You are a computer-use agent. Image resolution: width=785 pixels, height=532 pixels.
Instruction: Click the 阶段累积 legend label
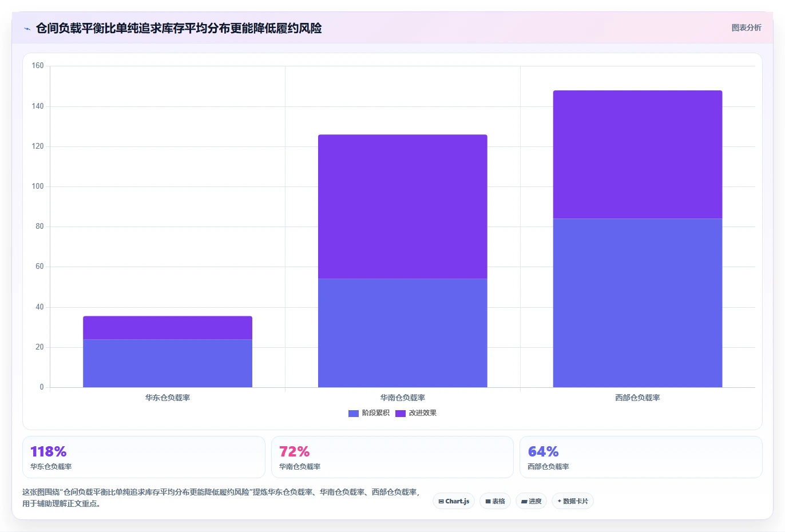[x=376, y=413]
